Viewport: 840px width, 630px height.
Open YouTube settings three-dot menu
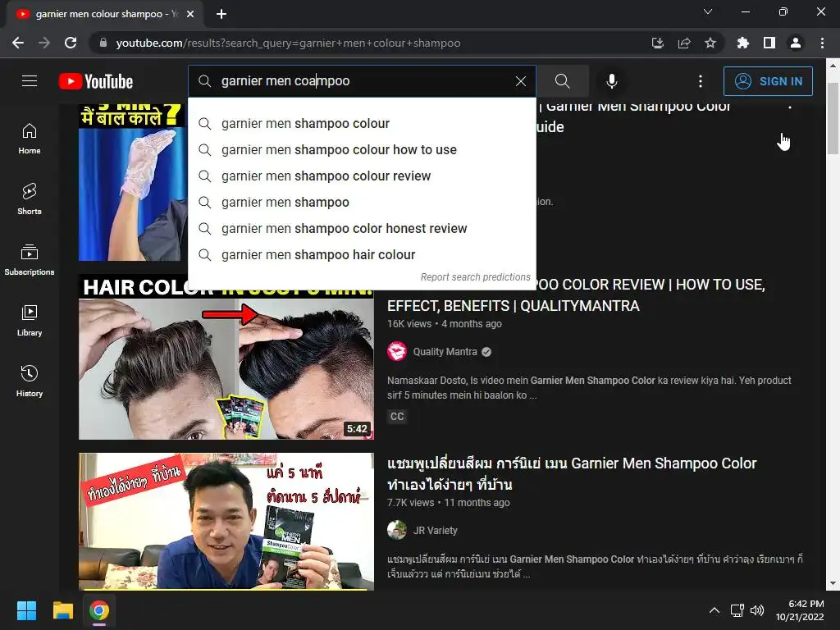click(701, 81)
